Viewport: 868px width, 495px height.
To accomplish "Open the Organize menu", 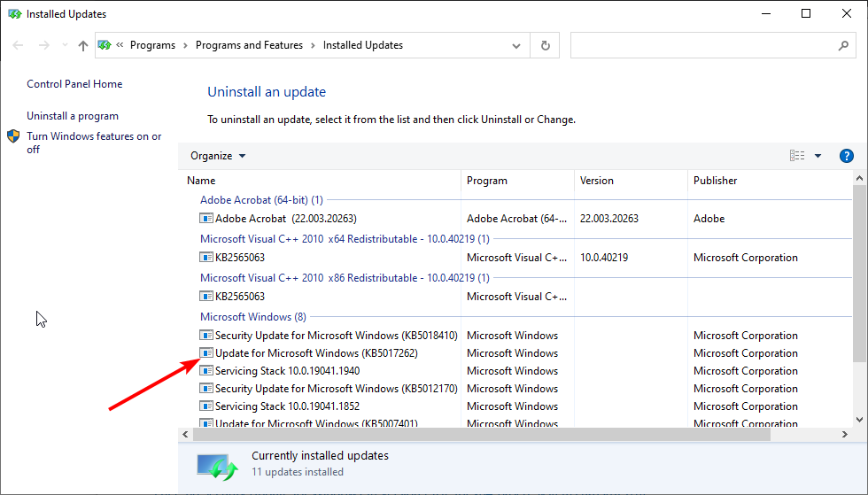I will click(218, 156).
